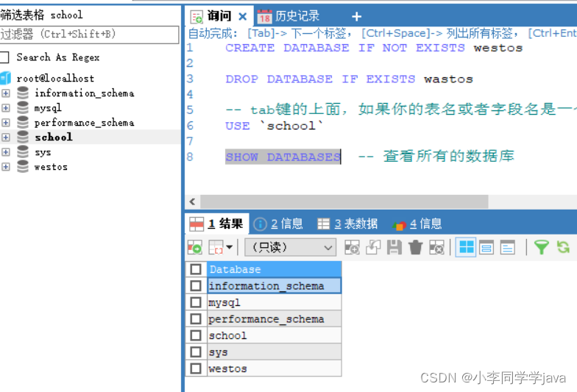
Task: Click the westos cell in results grid
Action: (274, 368)
